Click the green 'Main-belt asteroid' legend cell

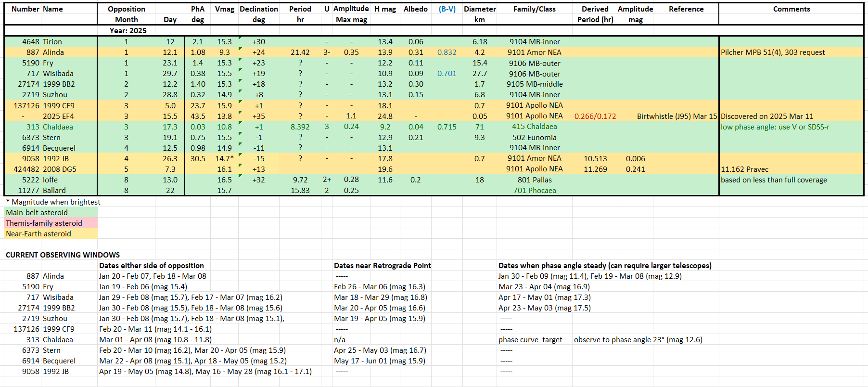[51, 212]
